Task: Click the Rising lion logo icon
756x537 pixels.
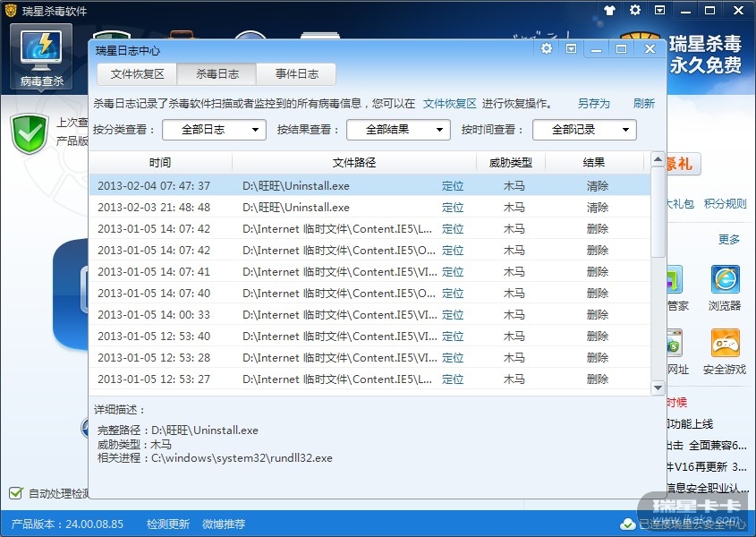Action: click(x=11, y=10)
